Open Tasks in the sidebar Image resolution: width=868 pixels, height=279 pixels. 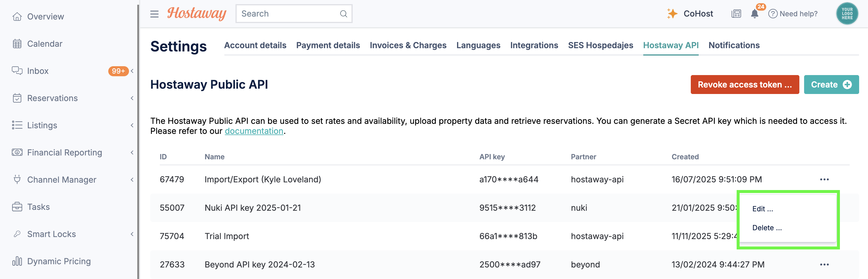coord(38,207)
